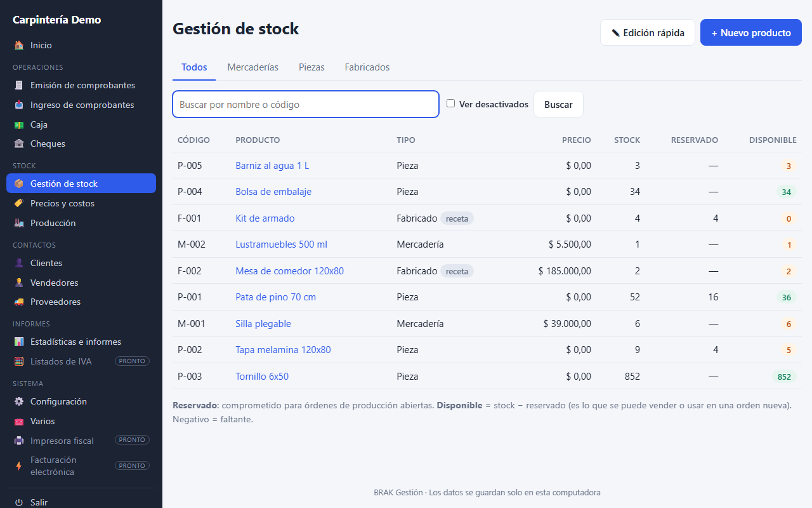Click the bank icon beside Cheques

19,144
